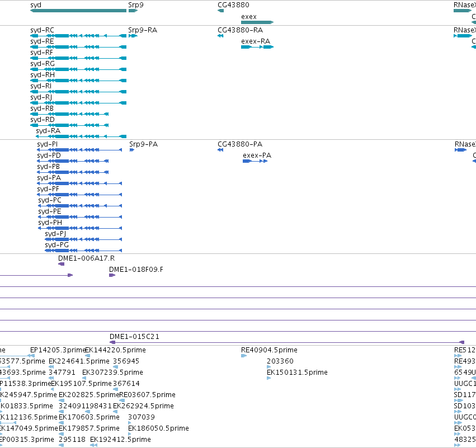Open EK307239.5prime EST label
The width and height of the screenshot is (476, 448).
pos(112,372)
